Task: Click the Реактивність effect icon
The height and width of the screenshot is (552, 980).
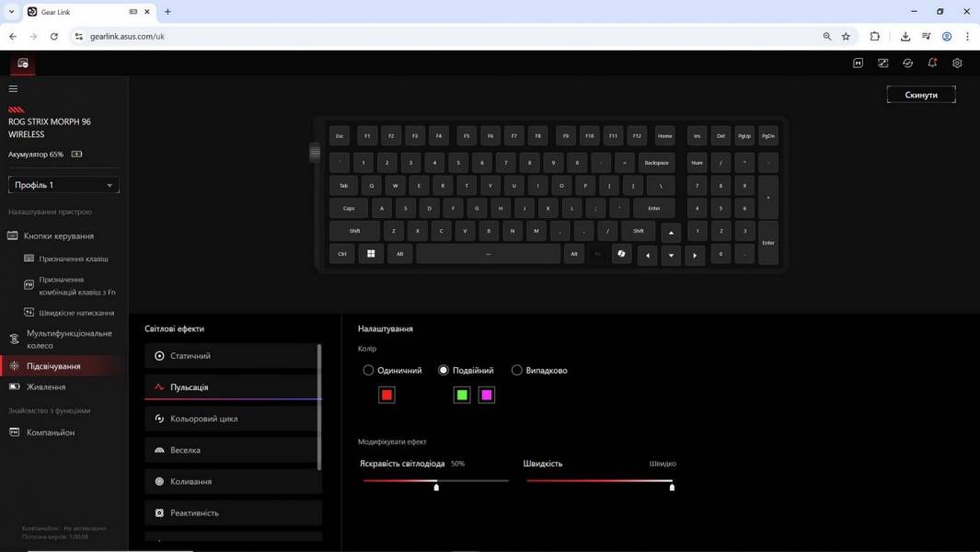Action: pyautogui.click(x=159, y=512)
